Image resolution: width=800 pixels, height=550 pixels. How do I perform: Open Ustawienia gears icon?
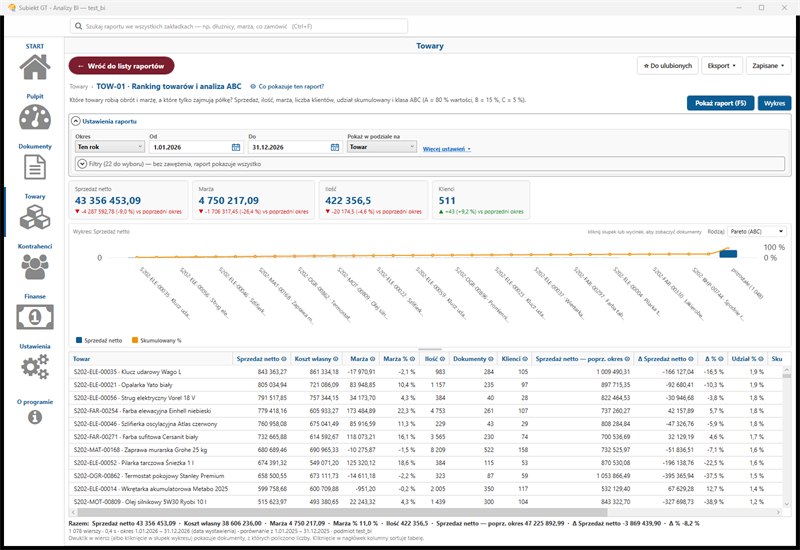35,367
